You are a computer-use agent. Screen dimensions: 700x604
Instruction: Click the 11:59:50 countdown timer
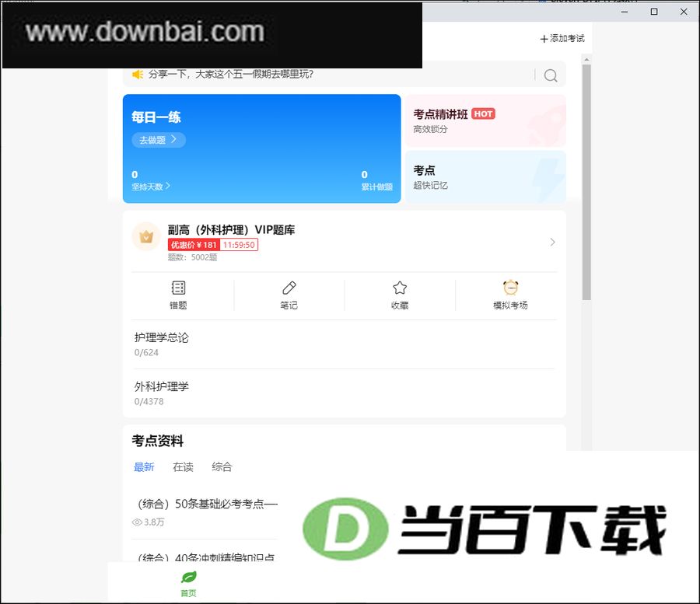[x=239, y=245]
